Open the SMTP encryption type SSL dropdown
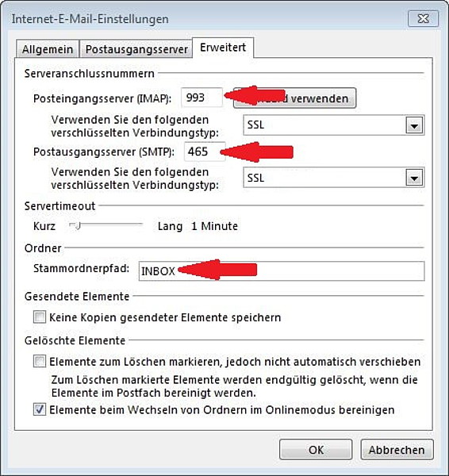The image size is (449, 476). [334, 177]
